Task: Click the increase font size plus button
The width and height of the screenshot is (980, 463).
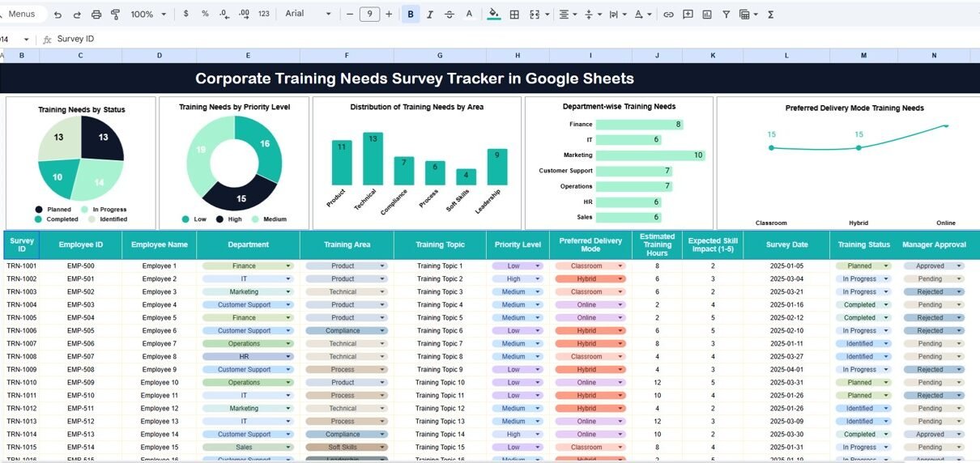Action: [389, 15]
